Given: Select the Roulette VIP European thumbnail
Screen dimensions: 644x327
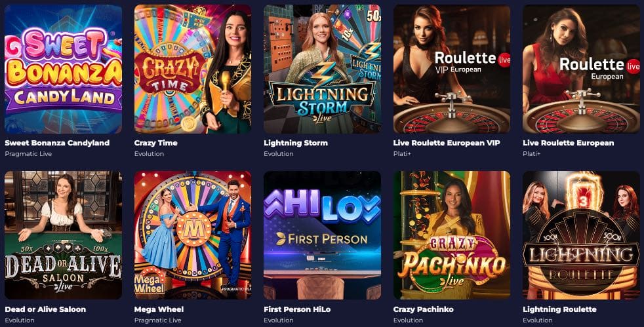Looking at the screenshot, I should pyautogui.click(x=452, y=69).
